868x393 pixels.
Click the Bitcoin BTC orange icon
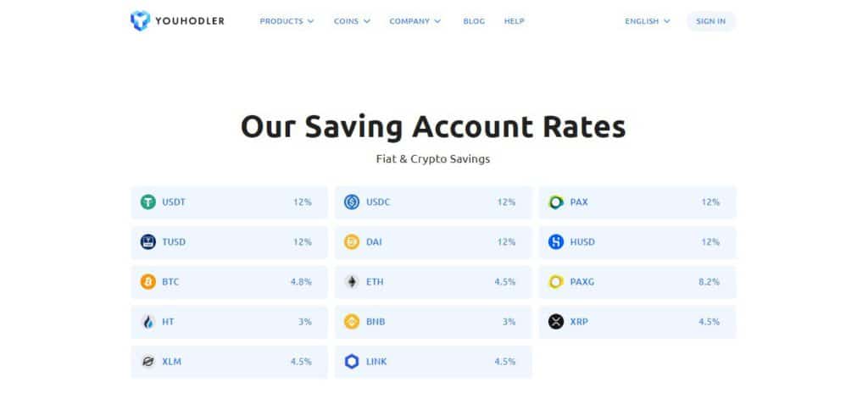[x=147, y=282]
